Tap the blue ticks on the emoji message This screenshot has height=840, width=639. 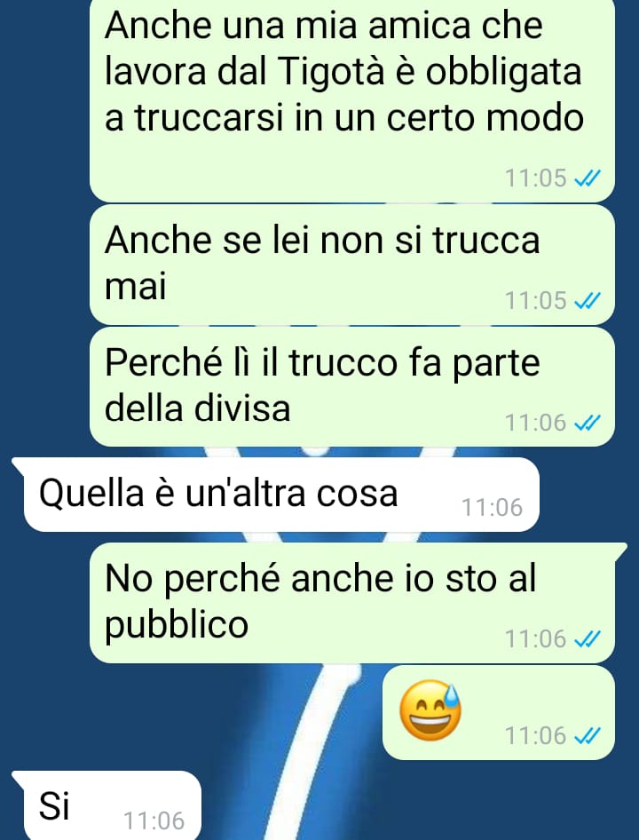click(587, 737)
